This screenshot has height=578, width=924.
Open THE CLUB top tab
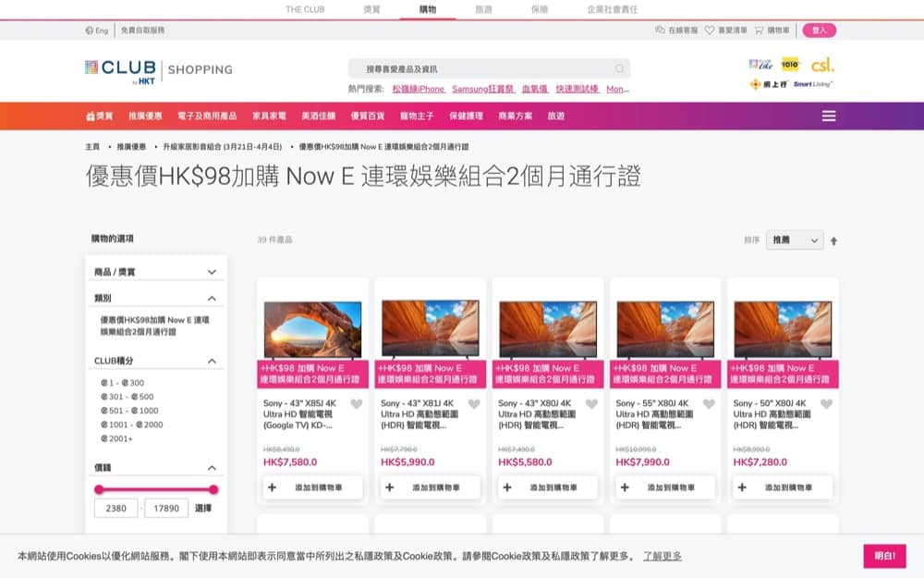305,9
